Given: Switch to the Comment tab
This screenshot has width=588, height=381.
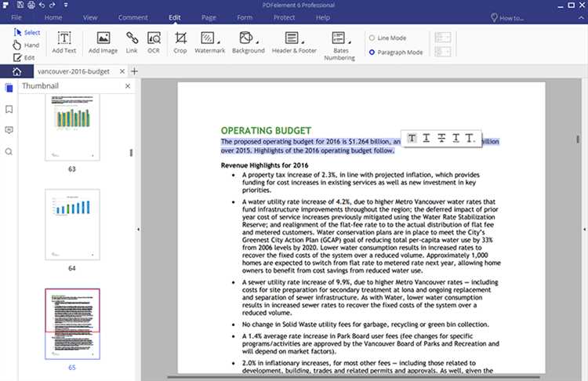Looking at the screenshot, I should [132, 17].
